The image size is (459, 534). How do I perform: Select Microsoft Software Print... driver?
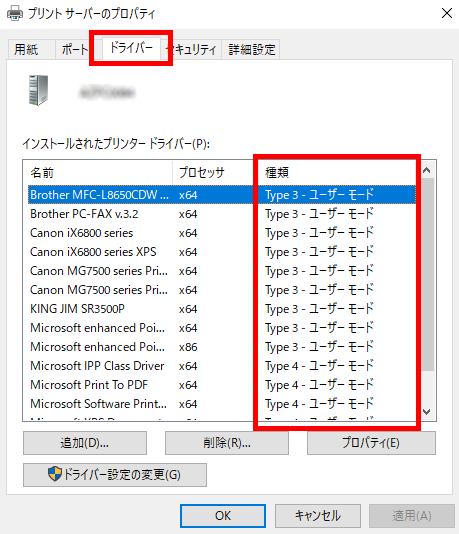click(222, 404)
